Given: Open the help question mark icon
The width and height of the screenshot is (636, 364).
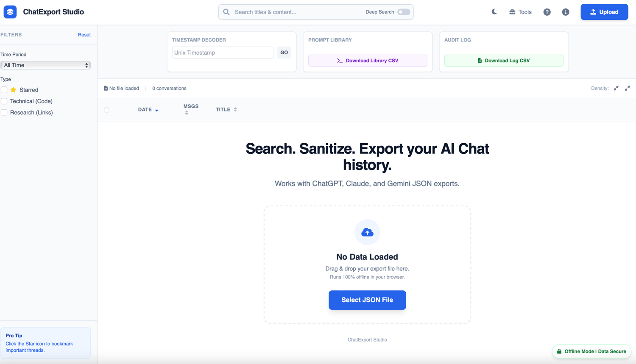Looking at the screenshot, I should [x=547, y=12].
